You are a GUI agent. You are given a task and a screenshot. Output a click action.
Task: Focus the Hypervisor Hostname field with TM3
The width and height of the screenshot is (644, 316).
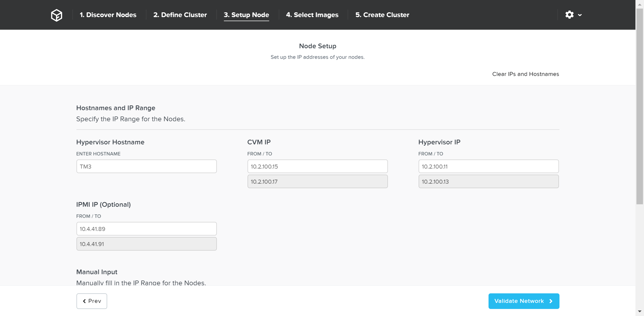pyautogui.click(x=146, y=166)
